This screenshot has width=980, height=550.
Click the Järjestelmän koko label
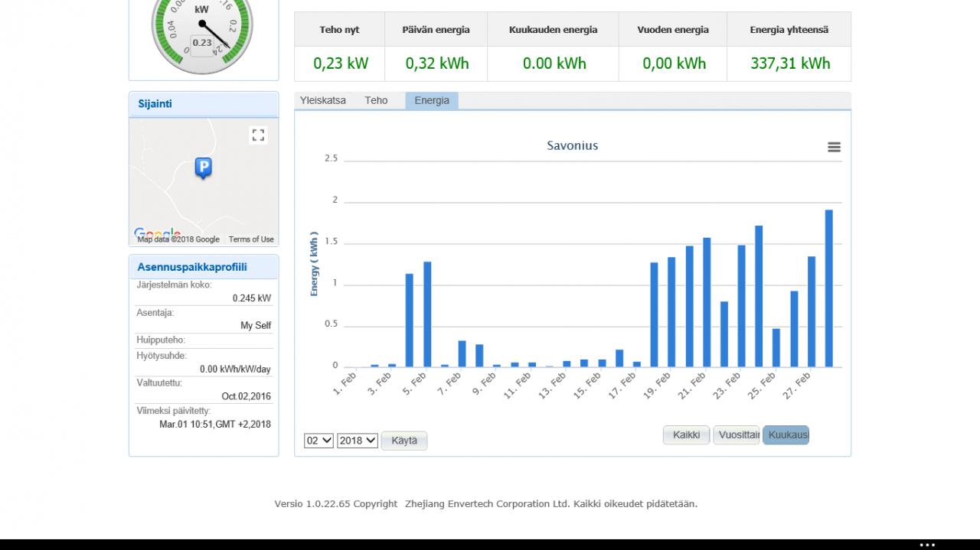tap(174, 285)
